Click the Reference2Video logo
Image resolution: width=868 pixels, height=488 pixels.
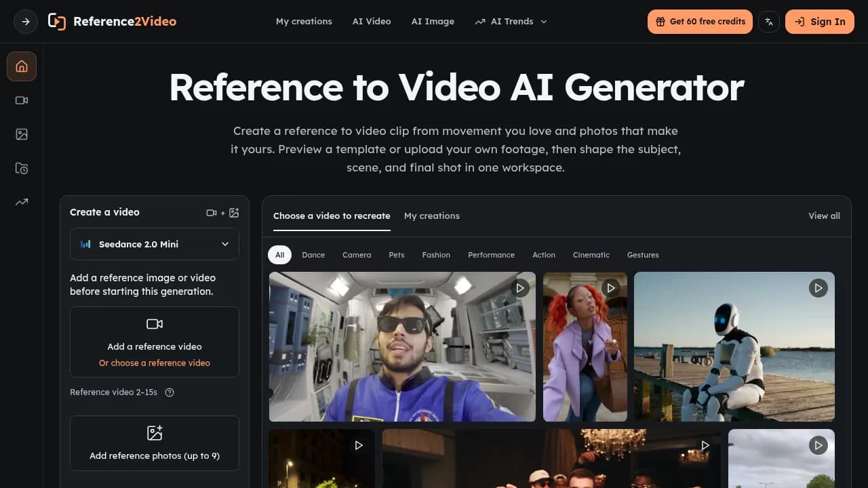(112, 22)
